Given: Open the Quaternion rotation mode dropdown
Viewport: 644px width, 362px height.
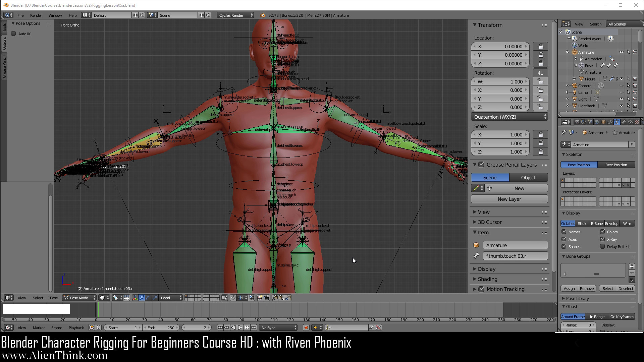Looking at the screenshot, I should tap(509, 117).
